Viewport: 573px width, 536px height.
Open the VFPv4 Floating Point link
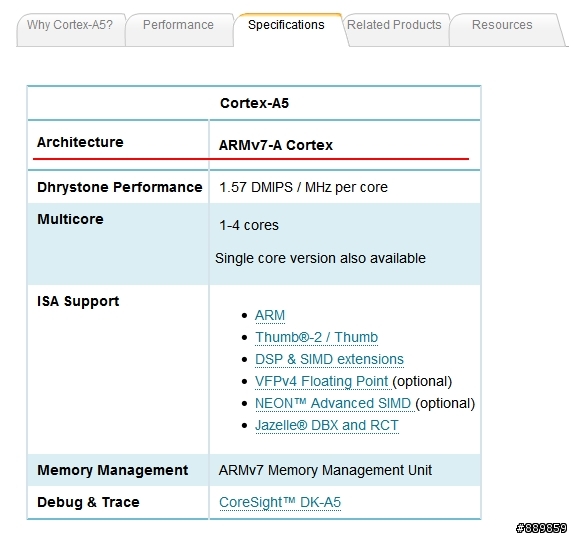pyautogui.click(x=322, y=381)
